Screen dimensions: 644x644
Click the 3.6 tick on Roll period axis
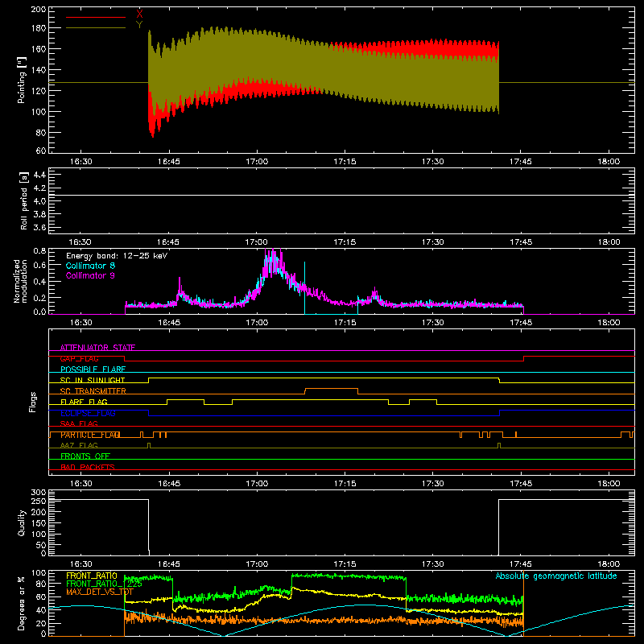(x=39, y=228)
